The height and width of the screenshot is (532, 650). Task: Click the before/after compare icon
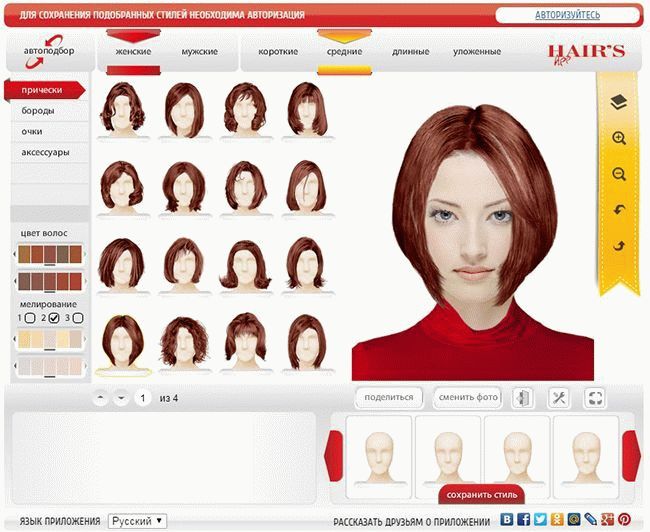523,398
